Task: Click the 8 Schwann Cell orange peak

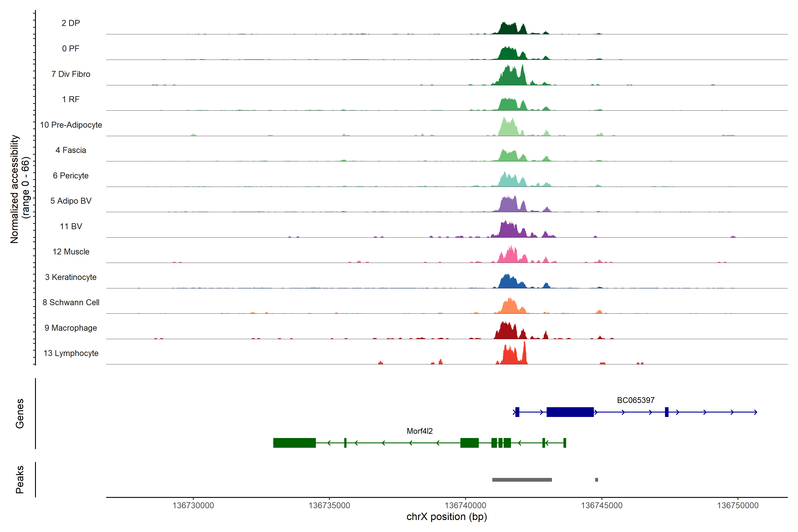Action: pyautogui.click(x=510, y=307)
